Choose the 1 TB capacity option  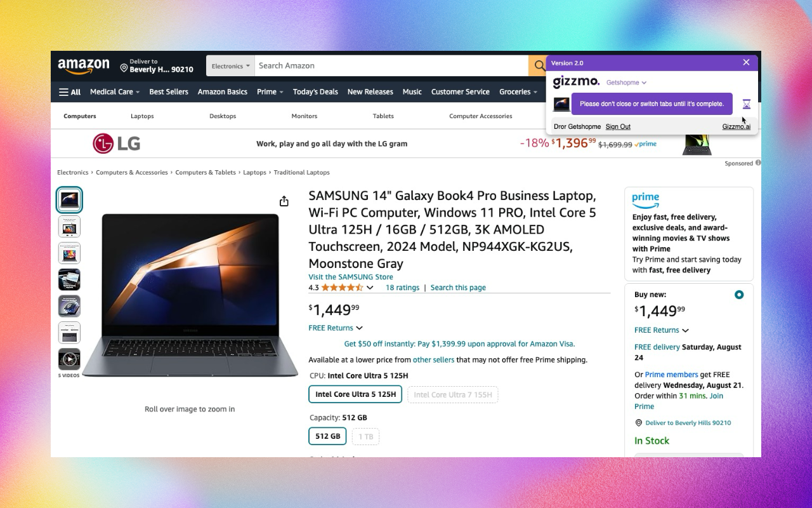[365, 436]
